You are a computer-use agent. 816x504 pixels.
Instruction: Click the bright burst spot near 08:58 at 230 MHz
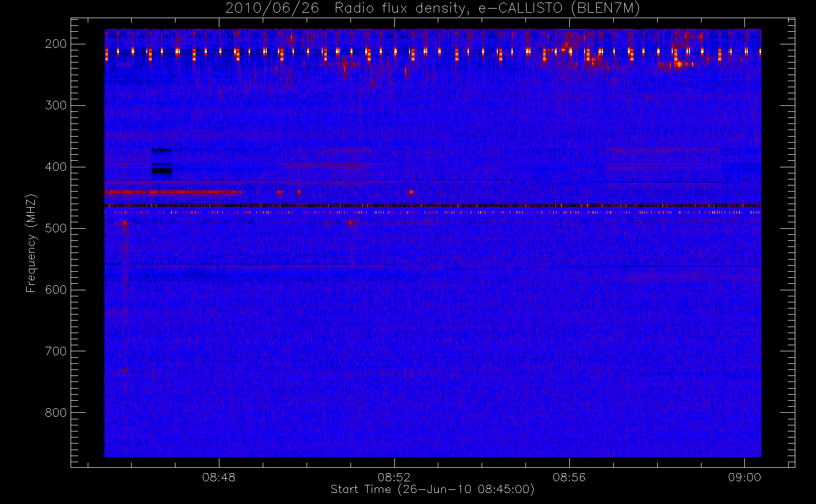pyautogui.click(x=678, y=64)
